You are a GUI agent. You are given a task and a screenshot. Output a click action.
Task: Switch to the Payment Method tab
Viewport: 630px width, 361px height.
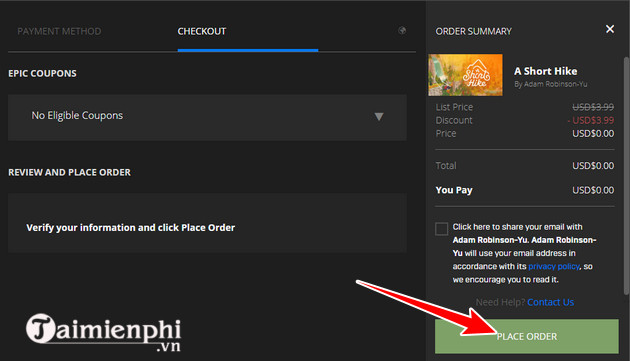click(59, 31)
